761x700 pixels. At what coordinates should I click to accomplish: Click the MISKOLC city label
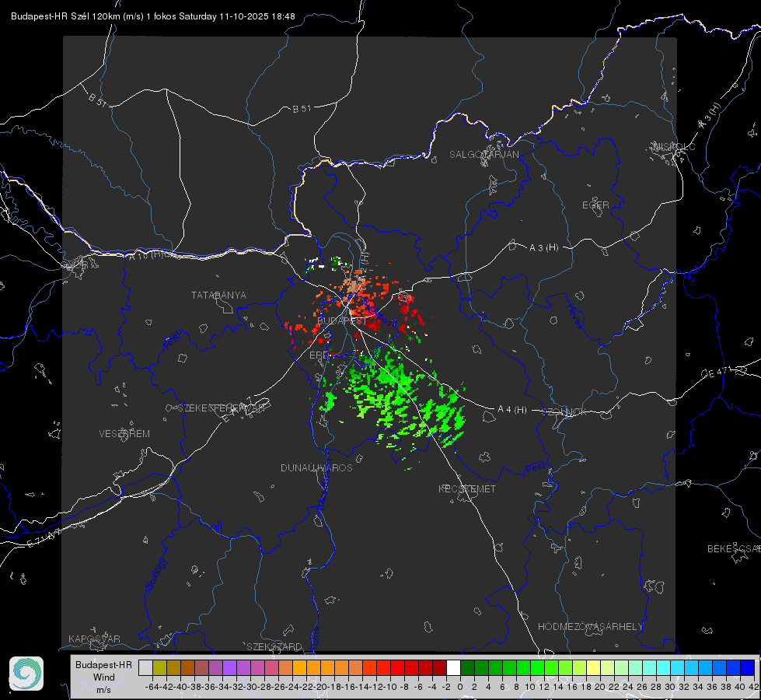point(674,146)
